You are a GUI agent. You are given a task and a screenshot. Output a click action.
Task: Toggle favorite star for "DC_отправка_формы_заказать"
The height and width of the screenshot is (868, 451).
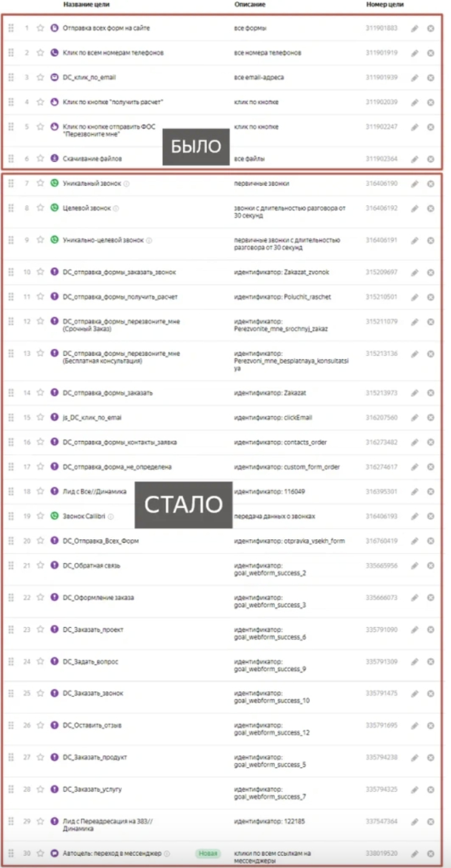pos(40,393)
